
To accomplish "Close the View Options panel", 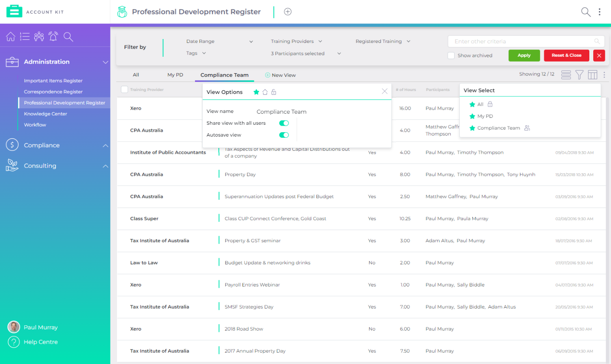I will (384, 91).
